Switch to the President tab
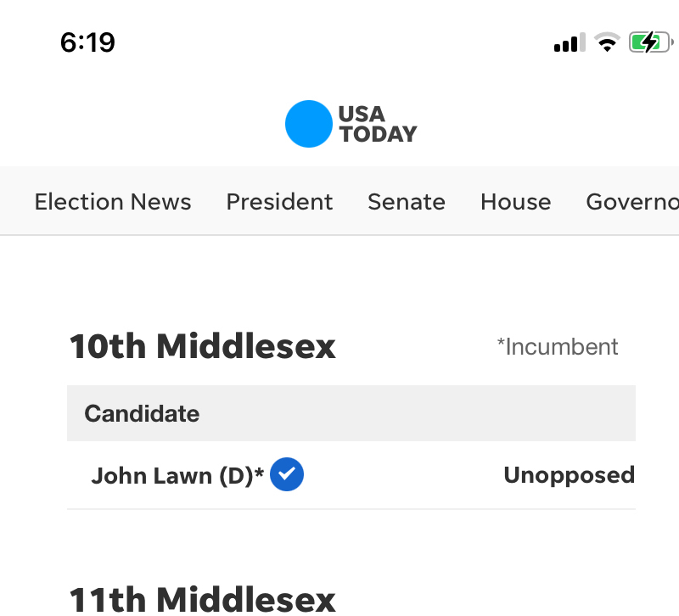Screen dimensions: 679x616 279,202
